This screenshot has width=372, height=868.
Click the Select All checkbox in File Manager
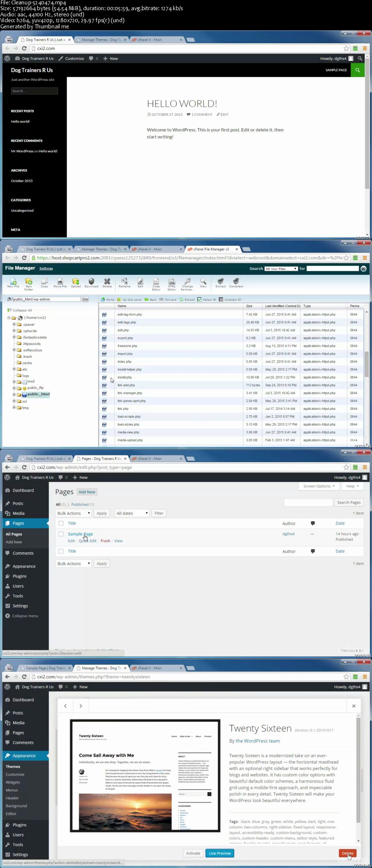click(199, 300)
